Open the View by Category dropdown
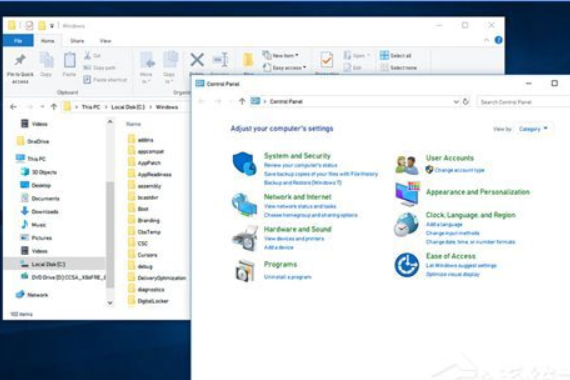Image resolution: width=570 pixels, height=380 pixels. 533,129
